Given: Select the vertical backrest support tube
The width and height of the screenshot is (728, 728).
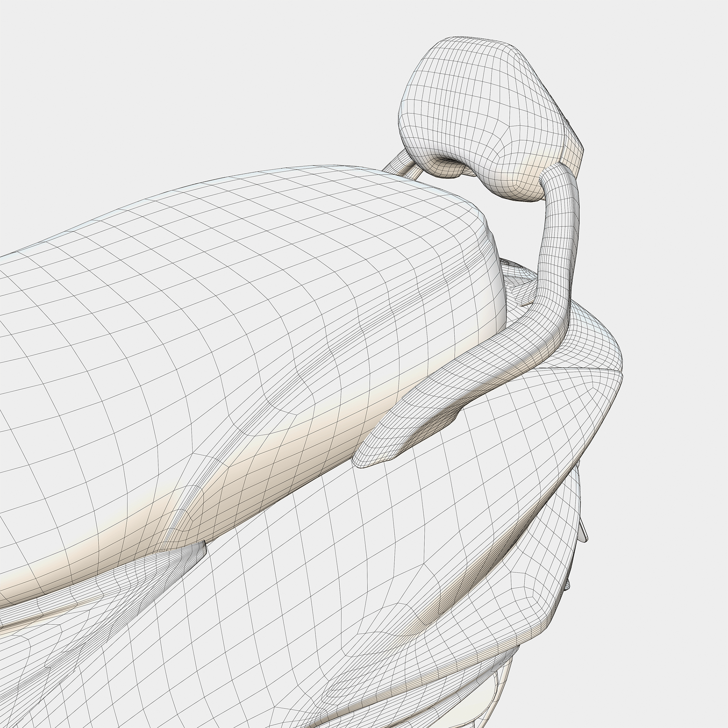Looking at the screenshot, I should (560, 233).
